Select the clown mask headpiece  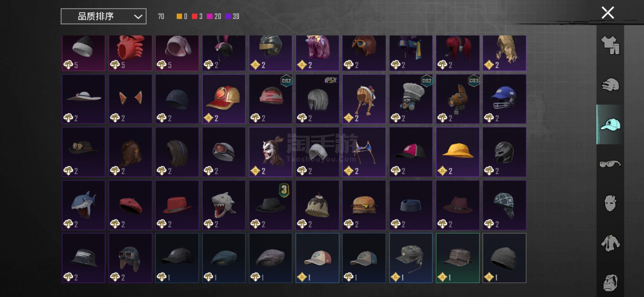(x=271, y=152)
